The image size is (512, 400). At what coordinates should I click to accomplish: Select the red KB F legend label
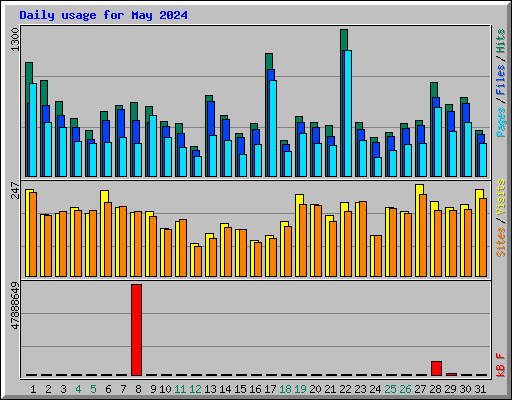pos(501,365)
